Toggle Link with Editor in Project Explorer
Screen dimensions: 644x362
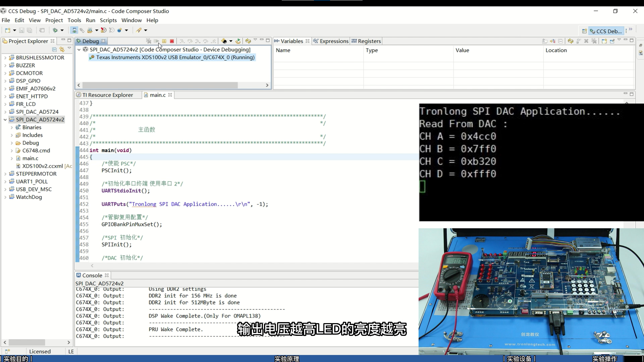62,49
